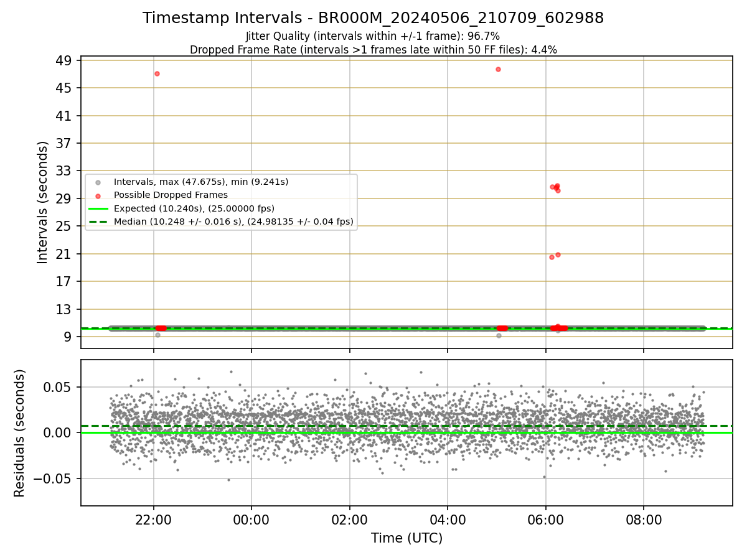Click the Time (UTC) x-axis label
This screenshot has width=747, height=560.
coord(407,538)
